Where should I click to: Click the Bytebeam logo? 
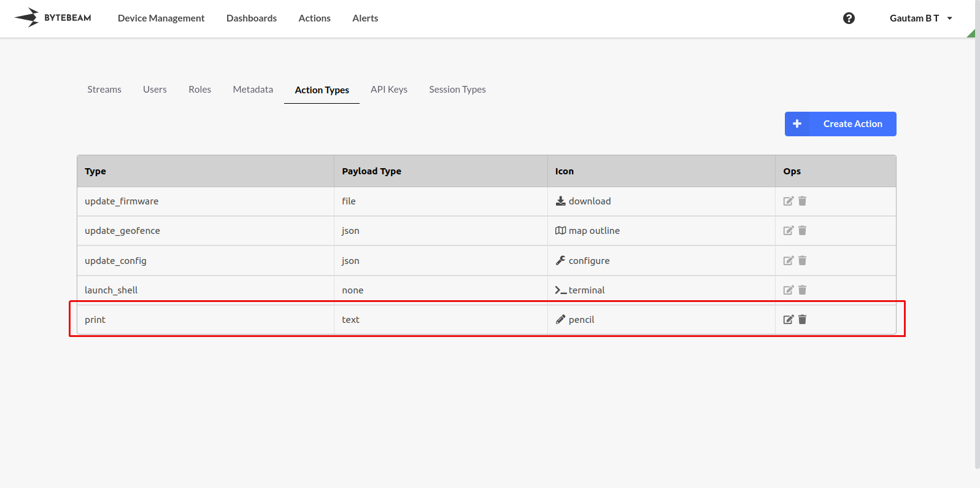53,18
